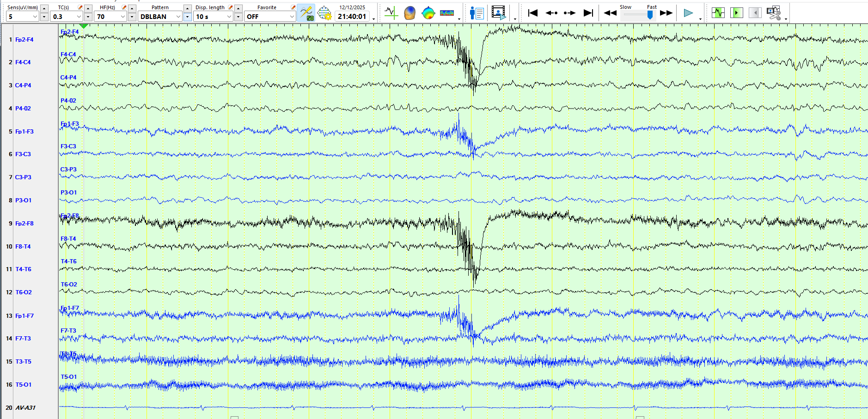868x419 pixels.
Task: Open the Disp. length dropdown showing 10 s
Action: point(214,17)
